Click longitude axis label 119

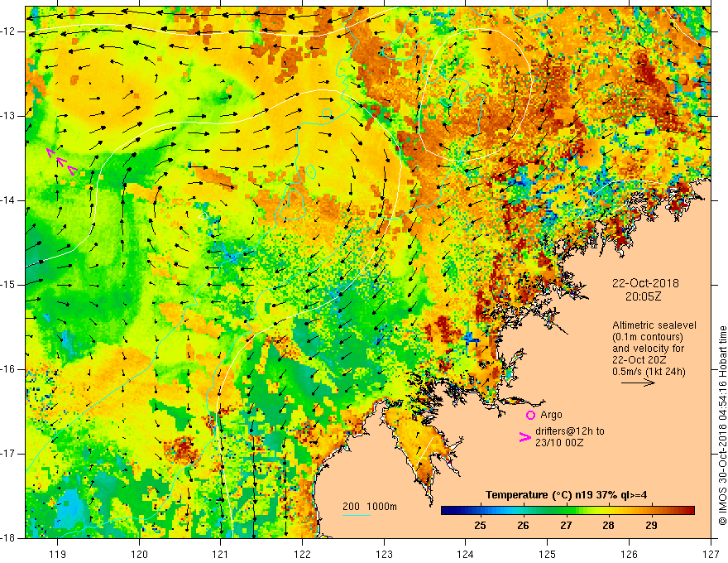pyautogui.click(x=57, y=554)
